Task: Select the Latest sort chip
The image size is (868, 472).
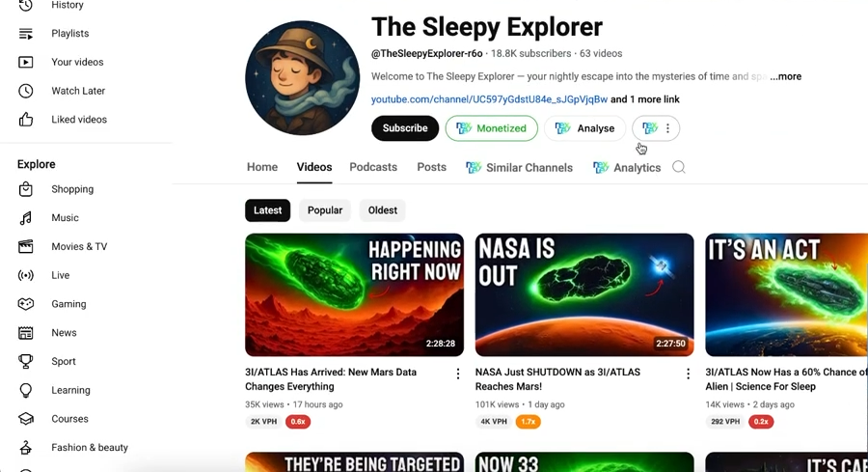Action: [x=267, y=210]
